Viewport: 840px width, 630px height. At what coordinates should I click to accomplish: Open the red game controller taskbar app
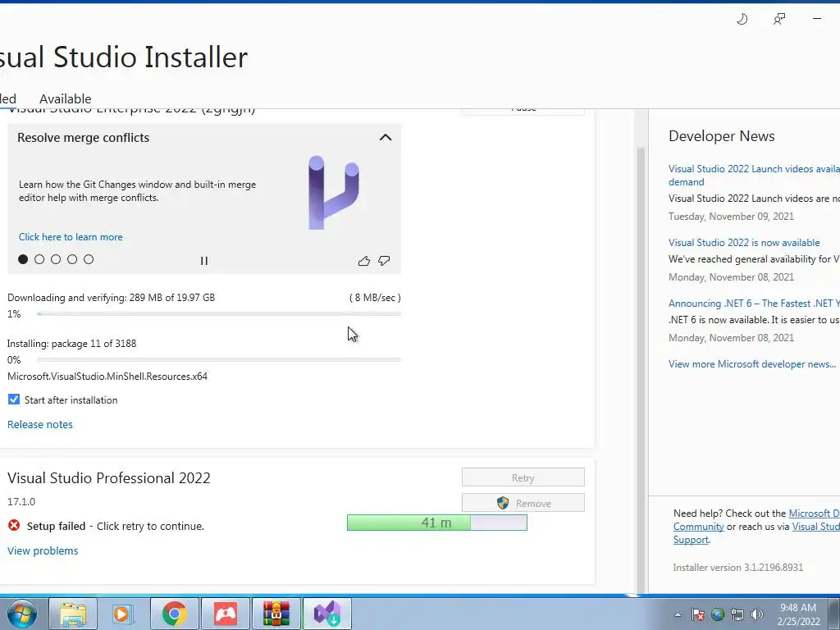pos(225,614)
